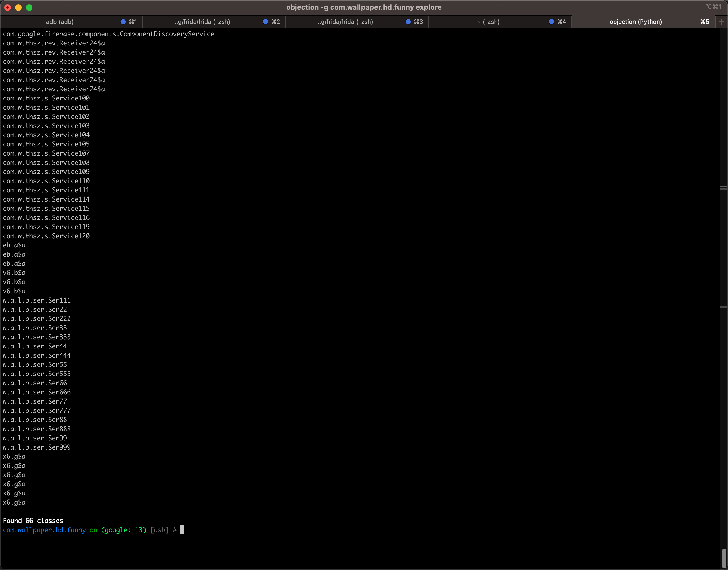
Task: Click the w.a.l.p.ser.Ser44 line
Action: tap(35, 346)
